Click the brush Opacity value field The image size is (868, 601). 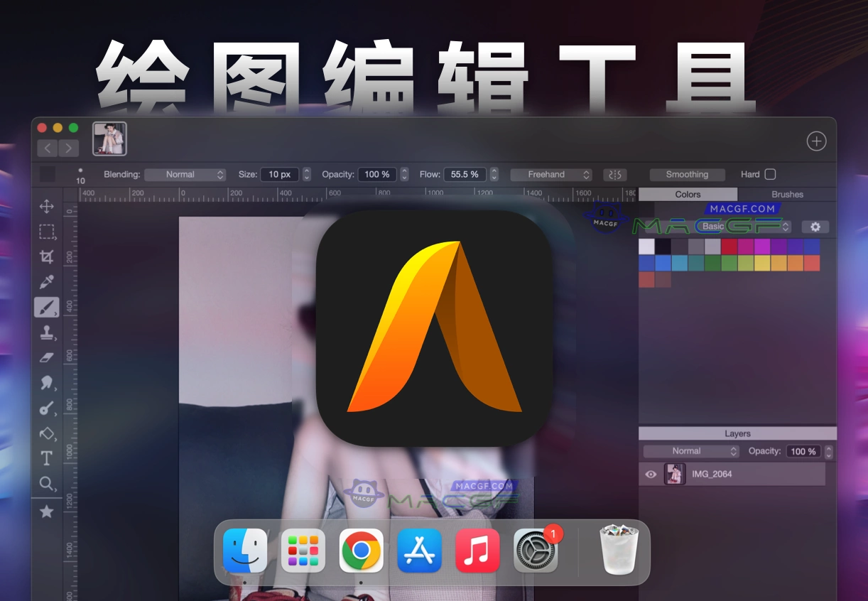click(377, 174)
